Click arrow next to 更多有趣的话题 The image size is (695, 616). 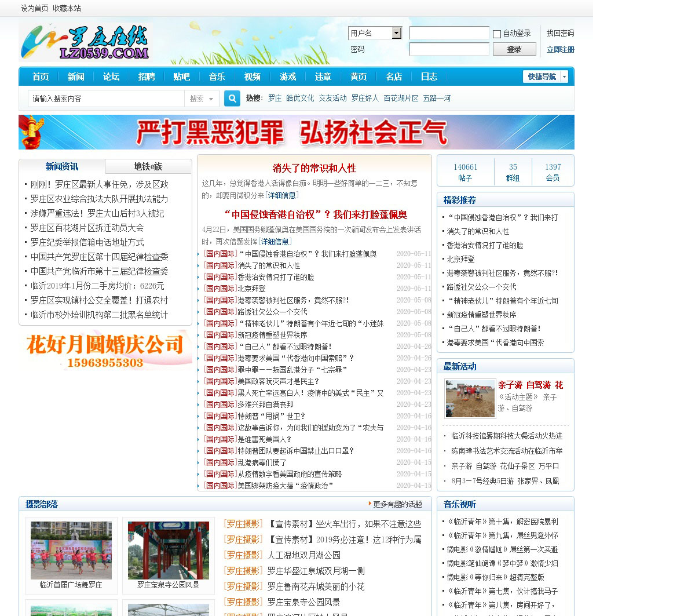tap(370, 504)
